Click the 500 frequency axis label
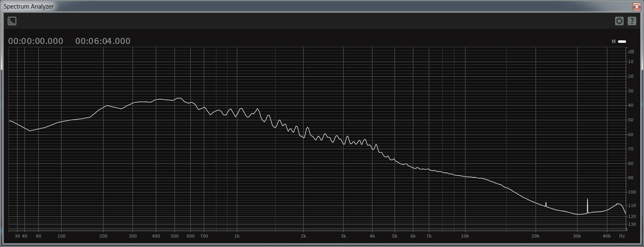Screen dimensions: 644x247 [174, 236]
